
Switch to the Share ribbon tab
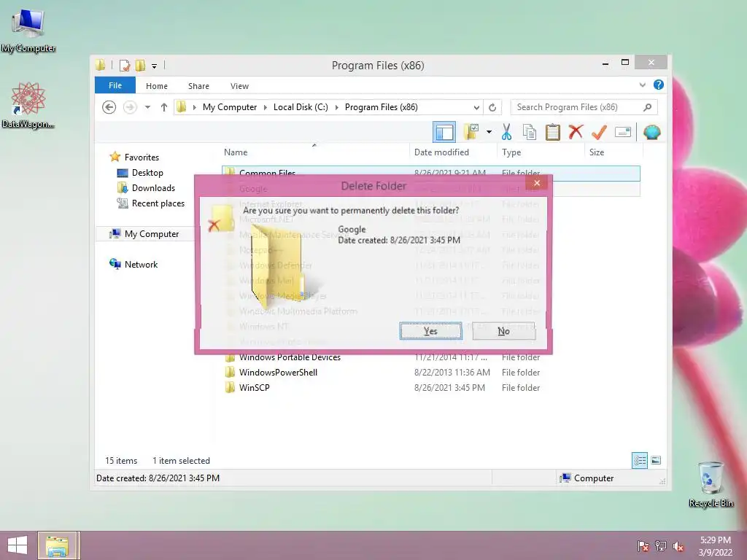coord(198,86)
